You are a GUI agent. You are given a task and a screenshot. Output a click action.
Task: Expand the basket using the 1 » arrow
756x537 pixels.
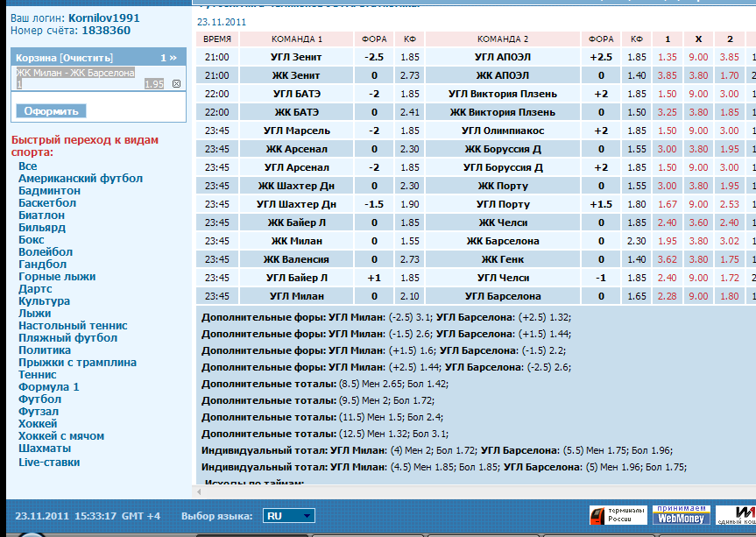pos(168,58)
